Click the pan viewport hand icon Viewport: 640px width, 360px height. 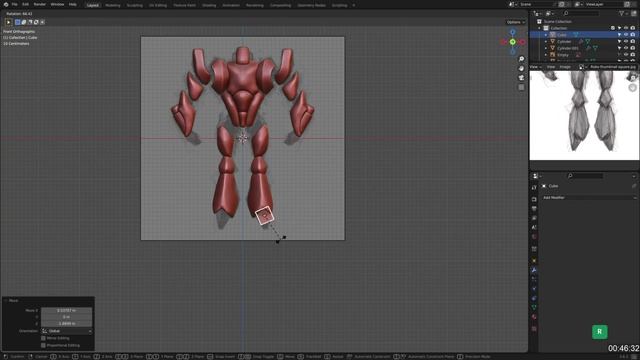[x=521, y=69]
